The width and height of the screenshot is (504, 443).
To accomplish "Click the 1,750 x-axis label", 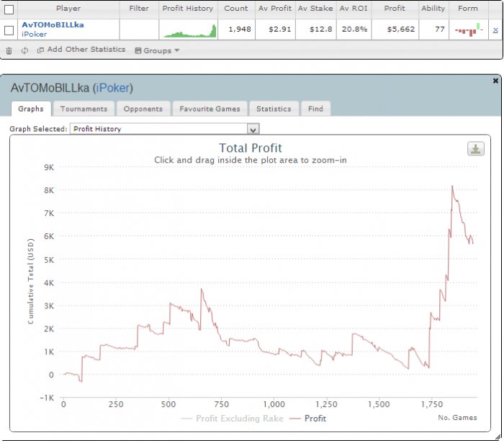I will 432,404.
